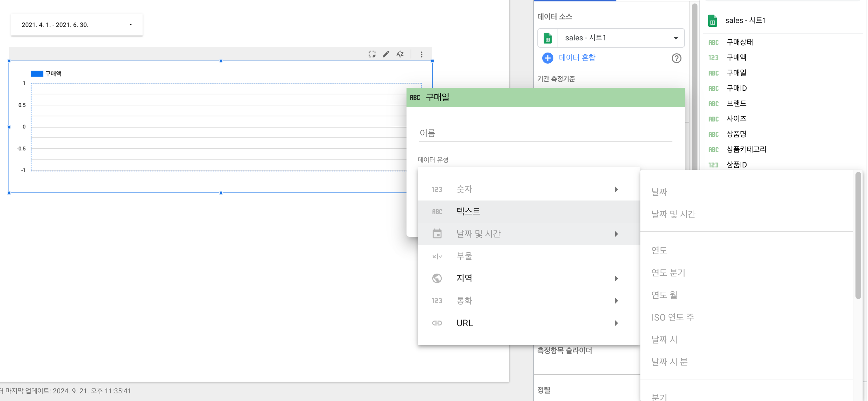Expand the 지역 submenu arrow
This screenshot has width=868, height=401.
616,278
